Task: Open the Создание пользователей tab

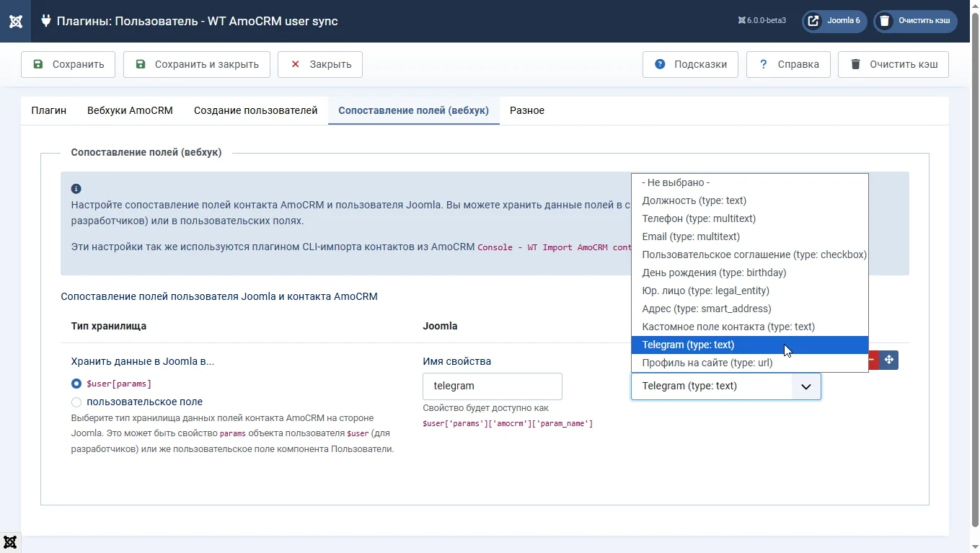Action: 255,110
